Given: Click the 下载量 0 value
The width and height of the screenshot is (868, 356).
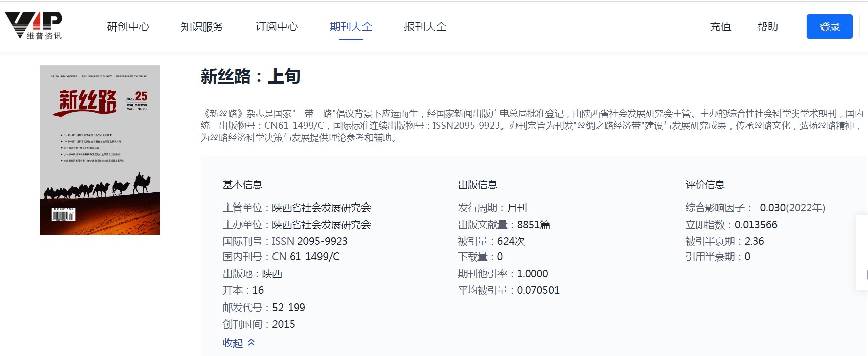Looking at the screenshot, I should click(500, 257).
